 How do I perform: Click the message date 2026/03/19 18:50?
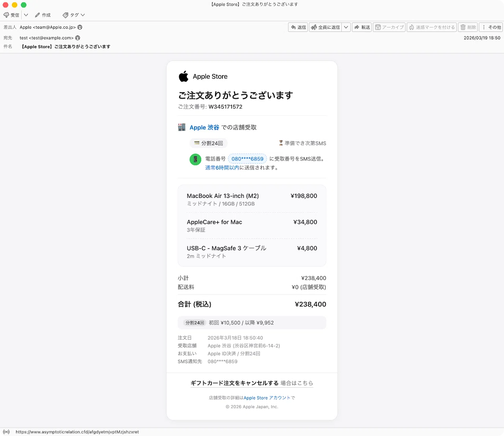coord(482,38)
